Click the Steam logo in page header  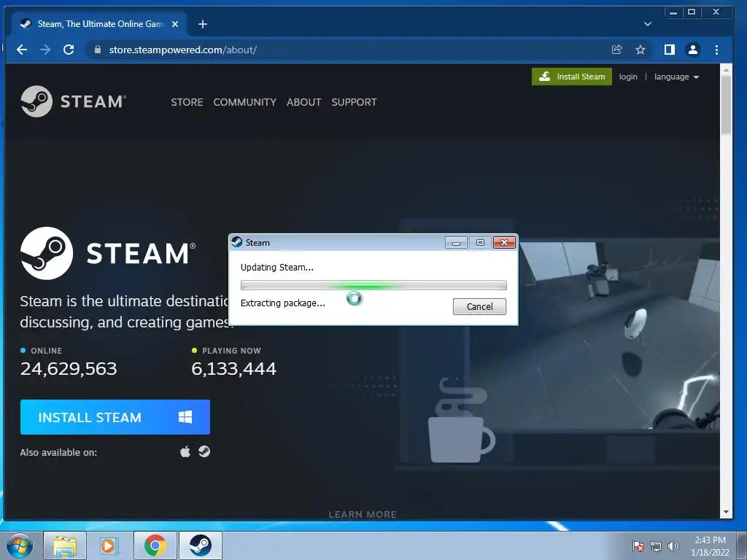[74, 101]
